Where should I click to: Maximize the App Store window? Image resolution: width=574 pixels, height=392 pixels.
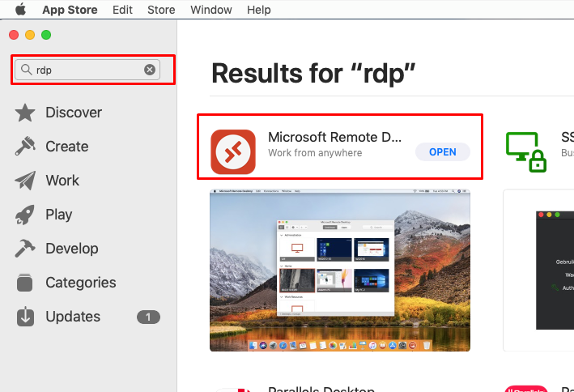point(46,35)
